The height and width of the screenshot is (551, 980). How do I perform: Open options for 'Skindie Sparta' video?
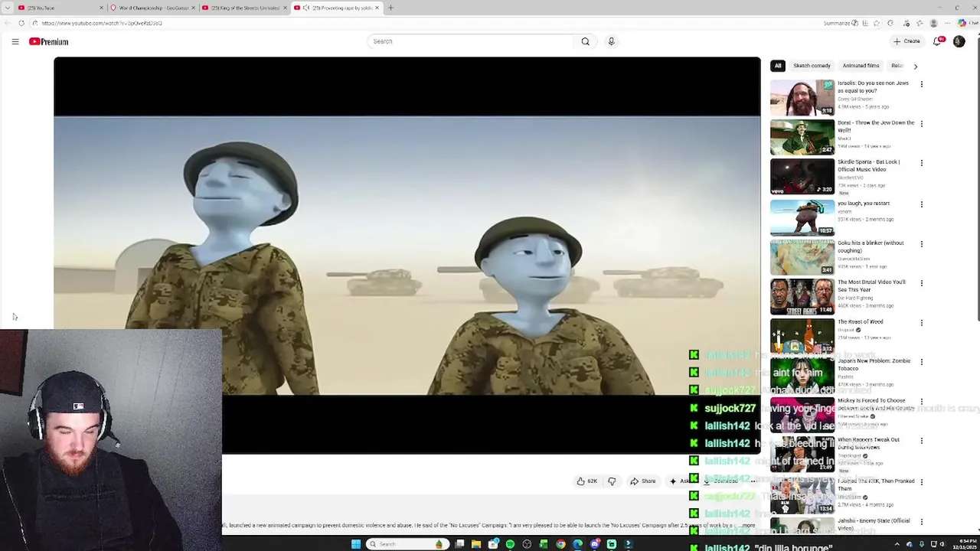tap(921, 163)
